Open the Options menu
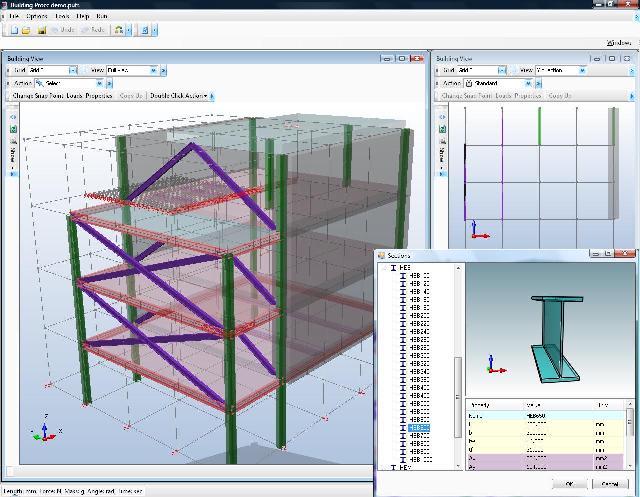The image size is (640, 497). coord(36,17)
